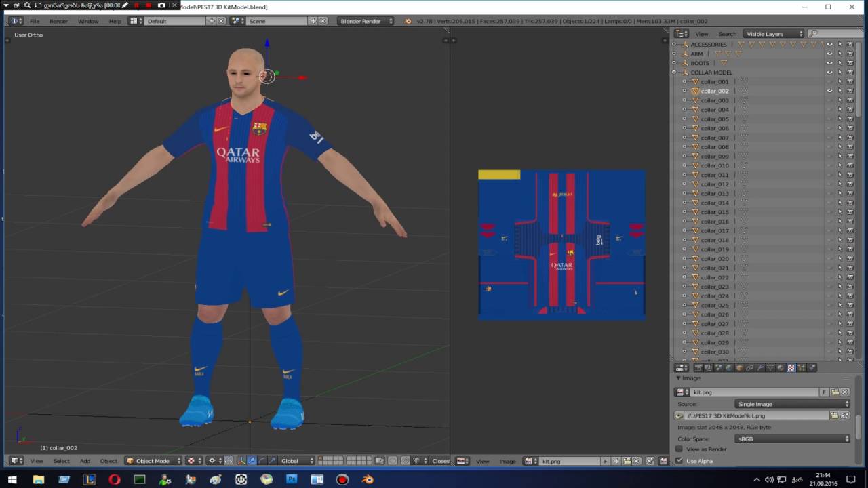868x488 pixels.
Task: Open the 3D view Select menu
Action: pyautogui.click(x=62, y=461)
